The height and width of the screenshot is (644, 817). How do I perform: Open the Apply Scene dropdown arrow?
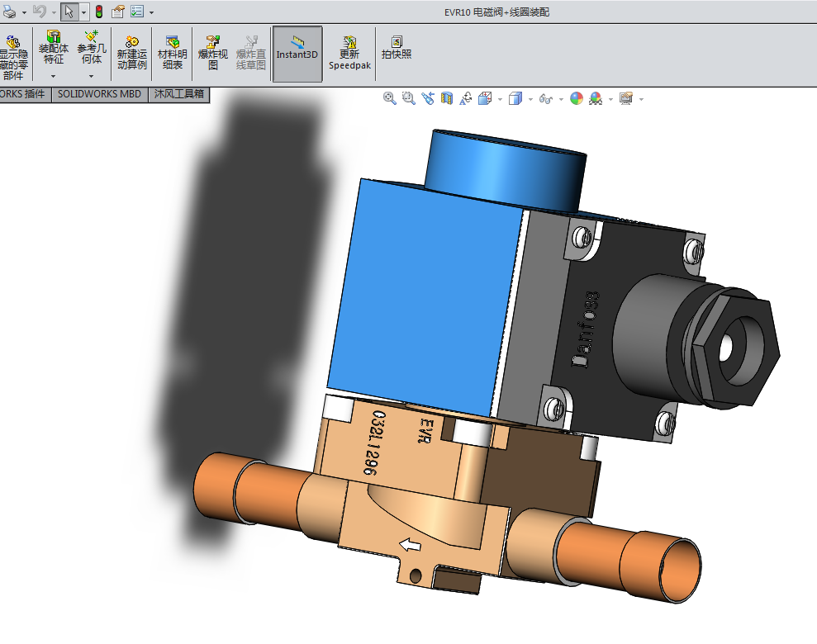(x=610, y=99)
